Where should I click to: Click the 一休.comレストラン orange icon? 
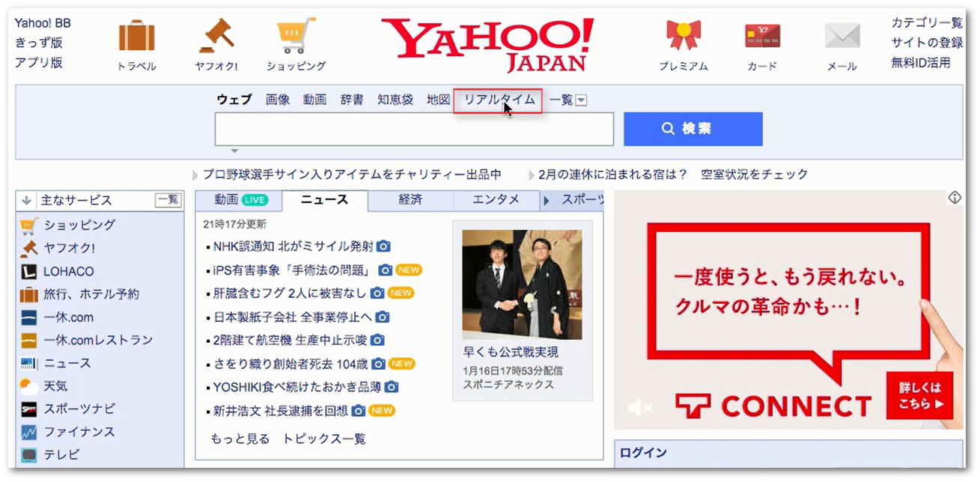click(x=29, y=341)
